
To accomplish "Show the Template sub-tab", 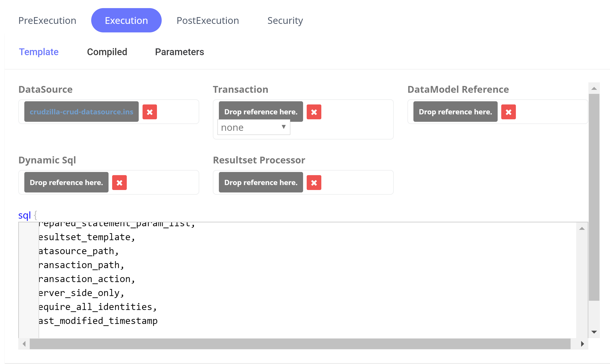I will coord(39,52).
